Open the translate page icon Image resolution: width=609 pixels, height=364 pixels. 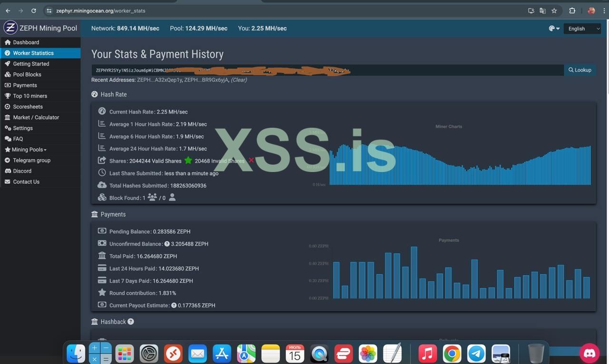click(x=542, y=10)
